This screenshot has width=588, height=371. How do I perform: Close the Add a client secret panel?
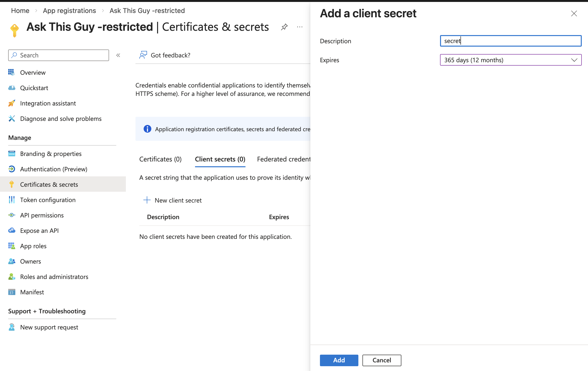(x=574, y=13)
